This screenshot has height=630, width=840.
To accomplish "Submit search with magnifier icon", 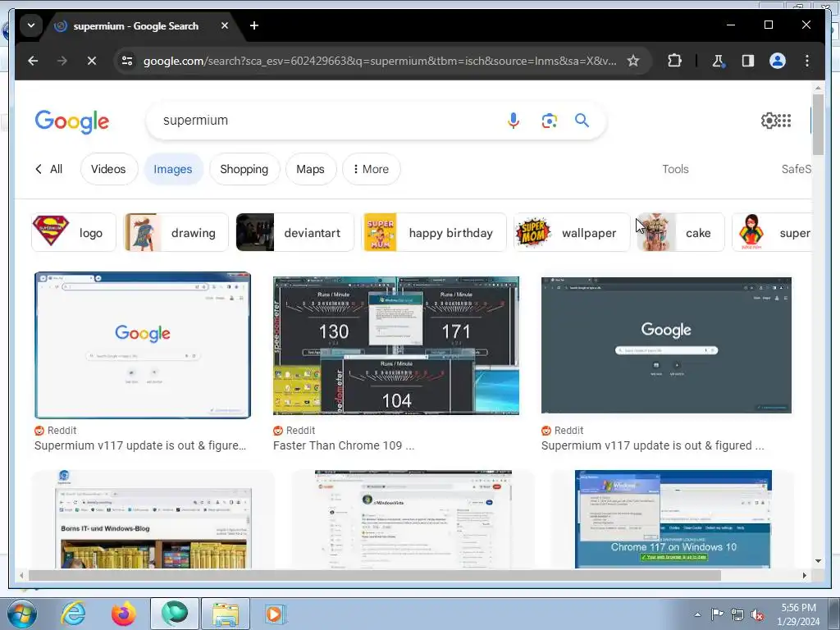I will [582, 121].
